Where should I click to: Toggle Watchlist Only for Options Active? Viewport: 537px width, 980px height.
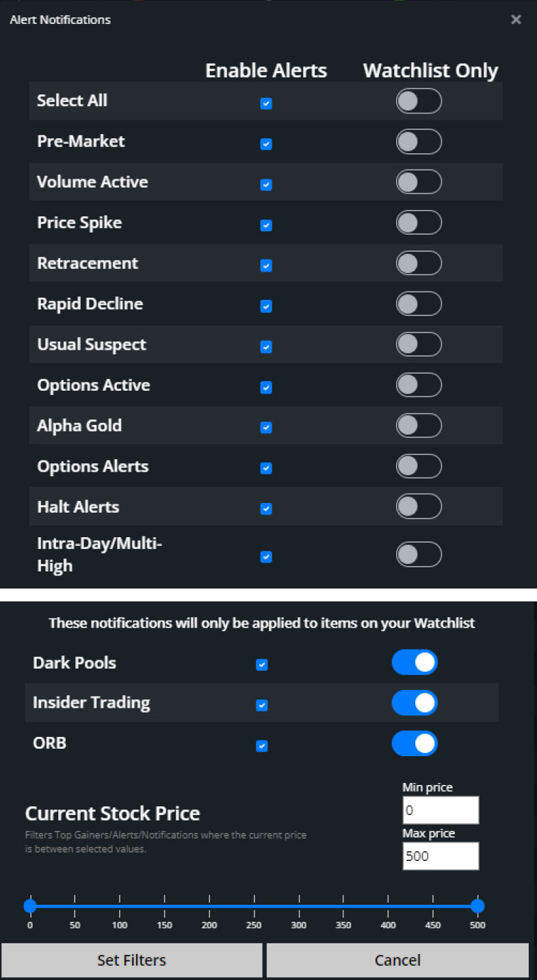point(419,385)
